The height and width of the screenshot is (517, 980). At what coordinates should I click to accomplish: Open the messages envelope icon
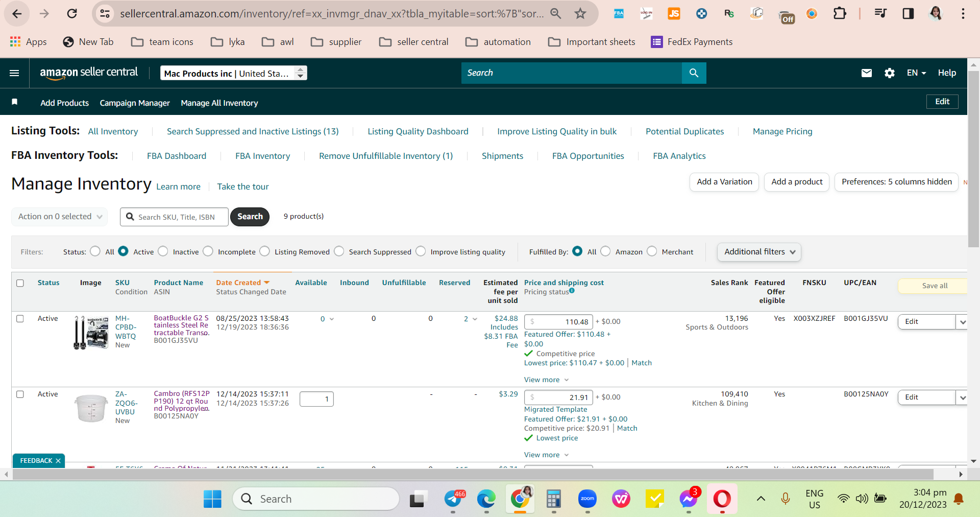coord(866,73)
